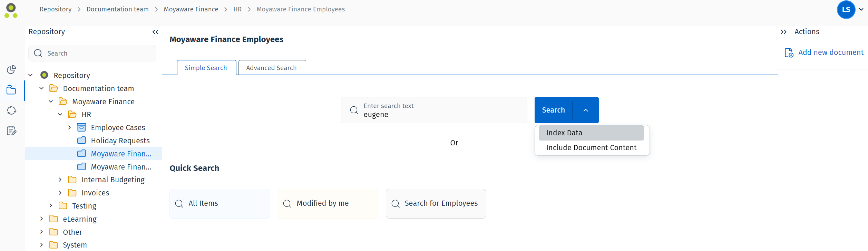The width and height of the screenshot is (868, 251).
Task: Collapse the Actions panel with double chevron
Action: [783, 32]
